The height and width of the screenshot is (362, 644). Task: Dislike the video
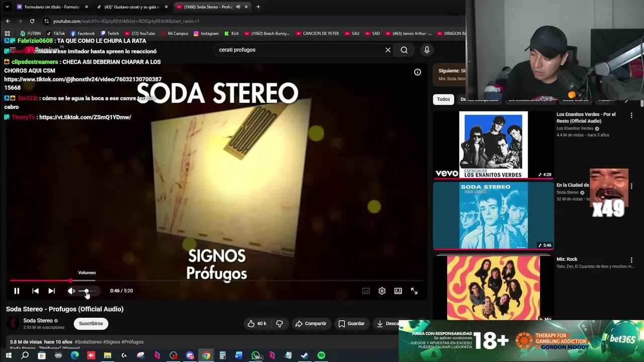[x=280, y=323]
